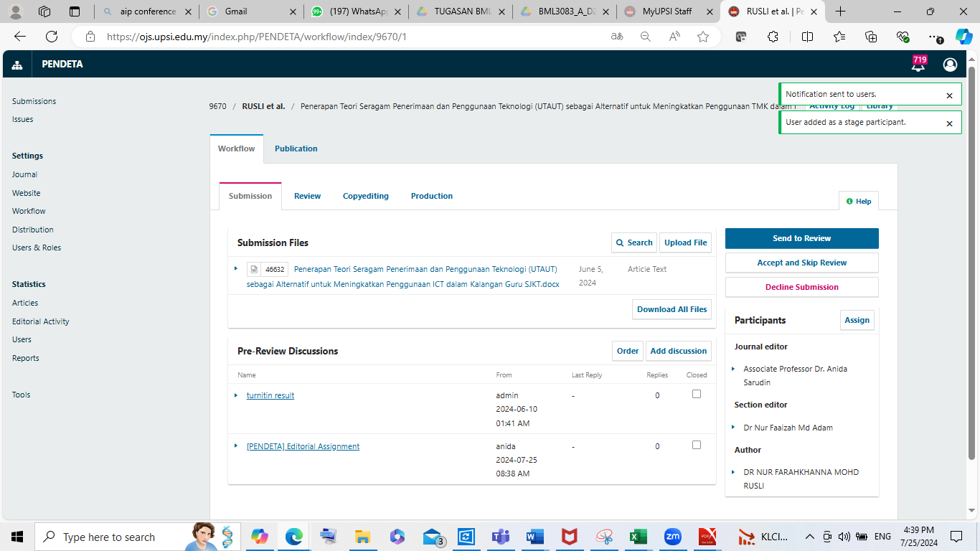Click the Send to Review button
Screen dimensions: 980x551
tap(801, 238)
